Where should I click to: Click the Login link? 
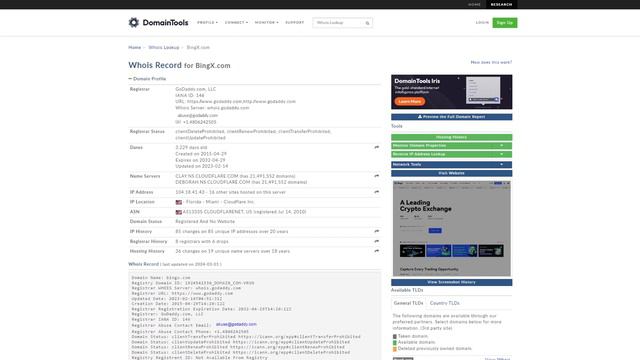[x=482, y=23]
